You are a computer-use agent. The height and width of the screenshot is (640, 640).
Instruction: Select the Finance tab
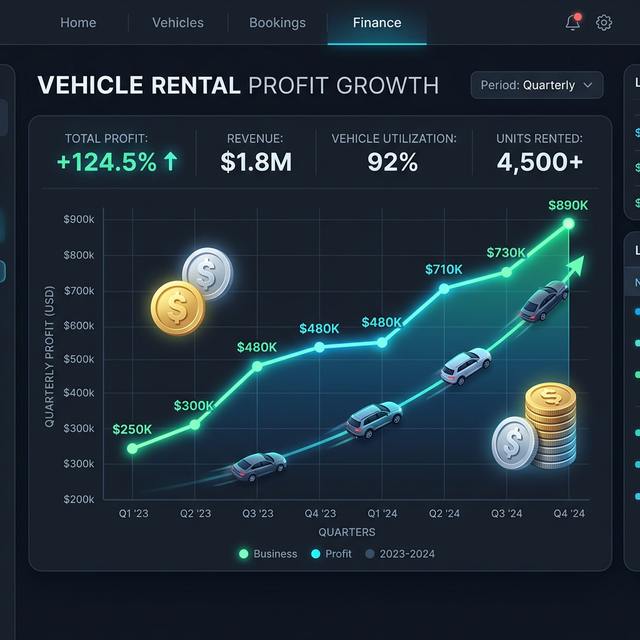point(377,22)
